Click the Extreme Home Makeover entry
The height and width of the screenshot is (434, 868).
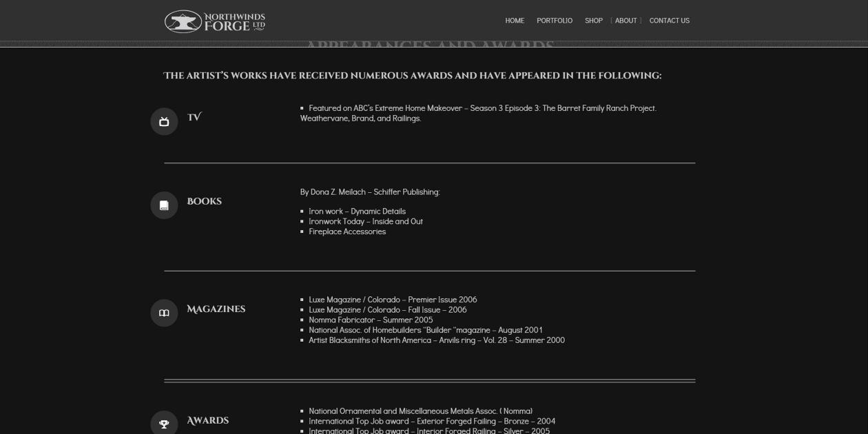coord(479,113)
